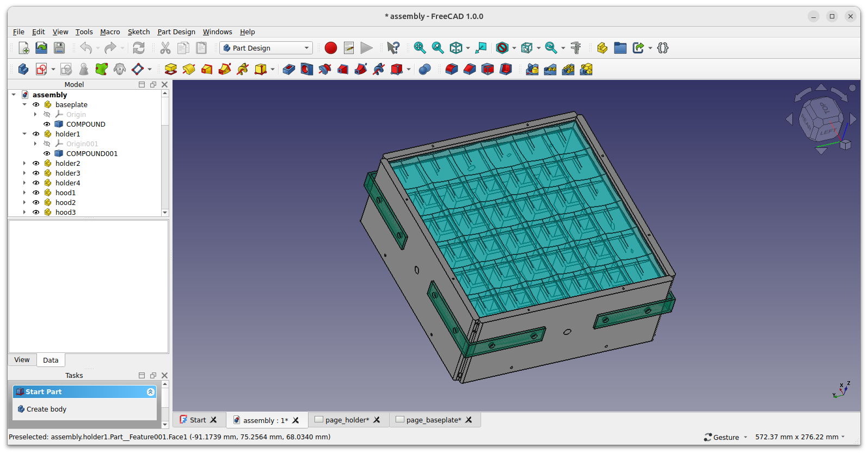Create a new document
The image size is (868, 454).
[x=23, y=48]
